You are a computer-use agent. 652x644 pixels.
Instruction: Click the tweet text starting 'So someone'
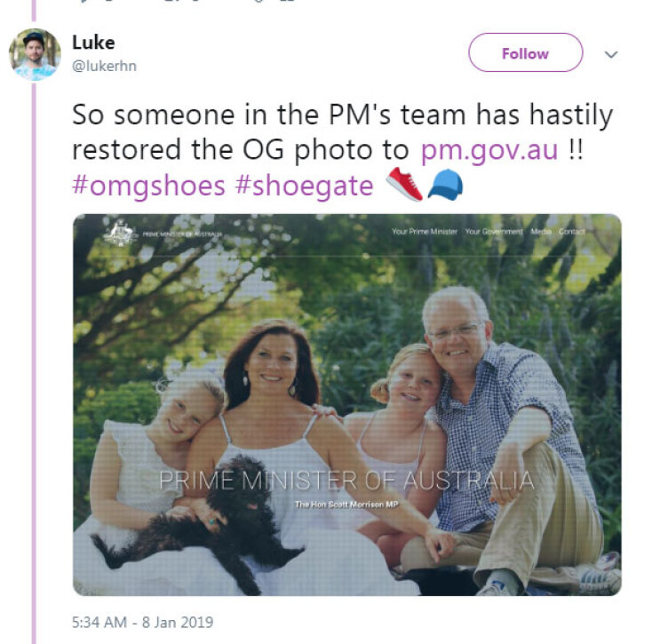[342, 115]
